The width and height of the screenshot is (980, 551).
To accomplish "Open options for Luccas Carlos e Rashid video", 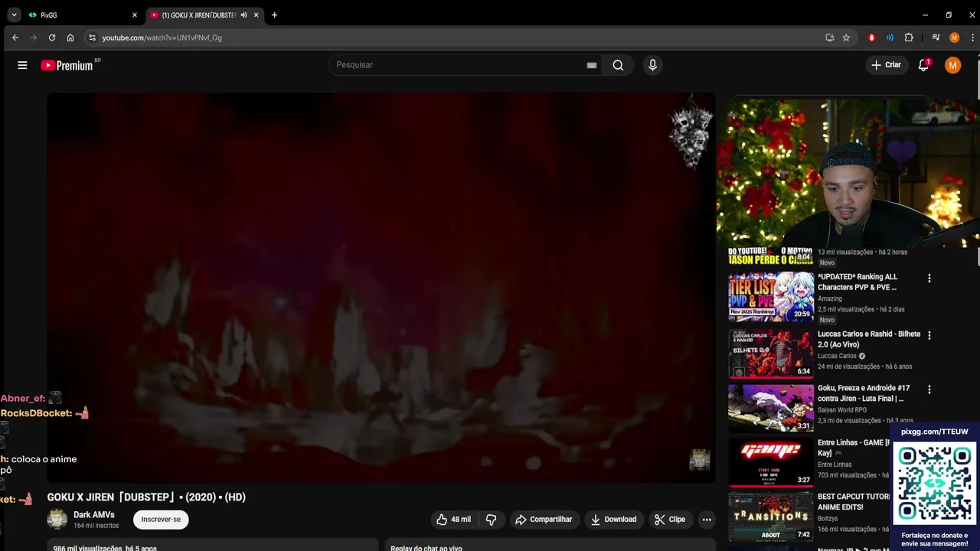I will click(929, 335).
